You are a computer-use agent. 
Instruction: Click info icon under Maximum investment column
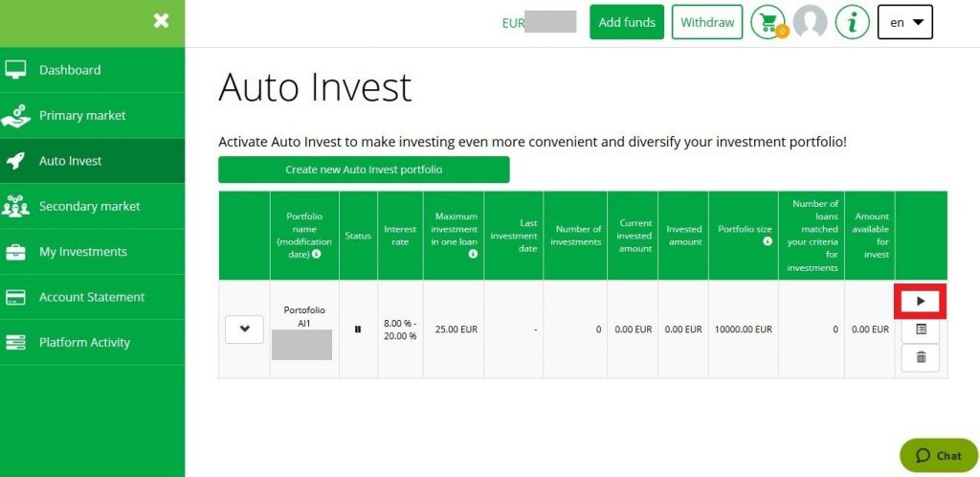pyautogui.click(x=473, y=255)
